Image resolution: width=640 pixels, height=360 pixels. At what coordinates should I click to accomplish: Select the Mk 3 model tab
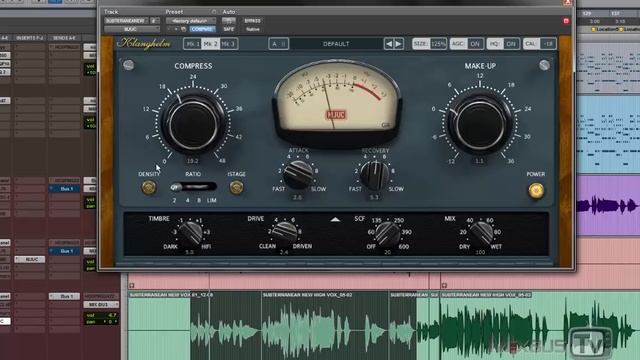[229, 44]
